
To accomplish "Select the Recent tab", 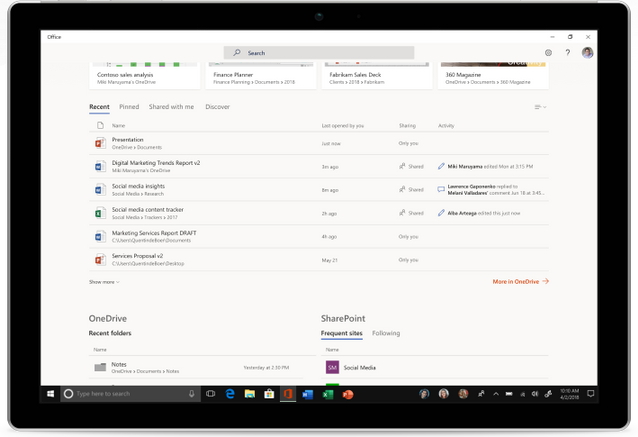I will click(99, 107).
